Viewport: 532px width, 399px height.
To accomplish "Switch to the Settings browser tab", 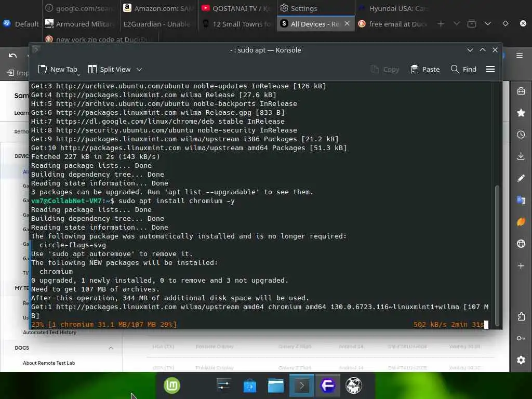I will click(x=315, y=8).
